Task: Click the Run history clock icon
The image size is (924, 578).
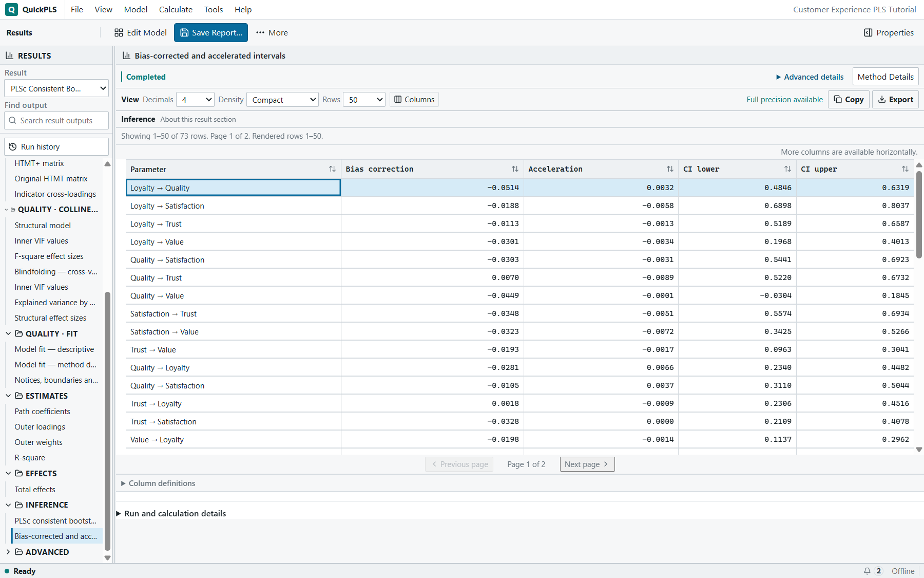Action: pos(13,147)
